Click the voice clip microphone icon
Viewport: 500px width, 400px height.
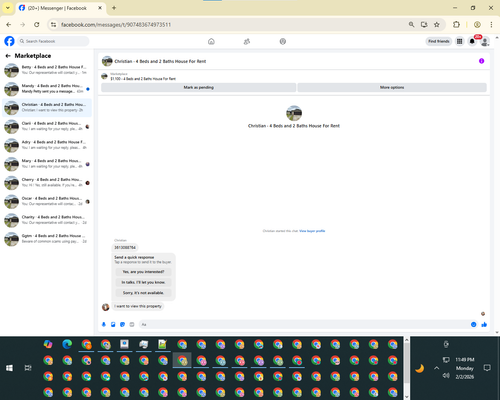[x=104, y=324]
